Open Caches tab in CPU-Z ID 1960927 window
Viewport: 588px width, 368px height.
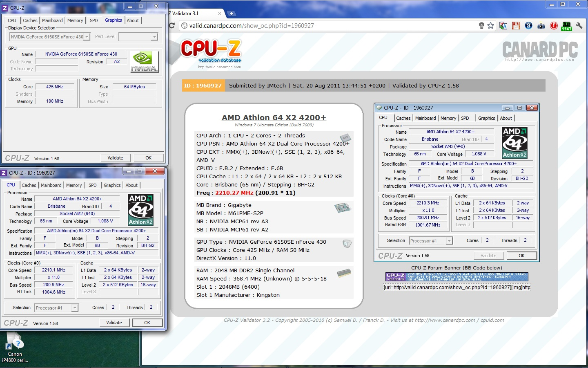pos(29,185)
